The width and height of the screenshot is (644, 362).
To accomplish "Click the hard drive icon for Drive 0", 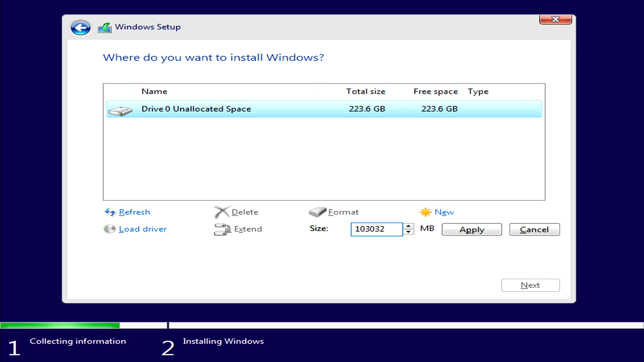I will click(120, 111).
